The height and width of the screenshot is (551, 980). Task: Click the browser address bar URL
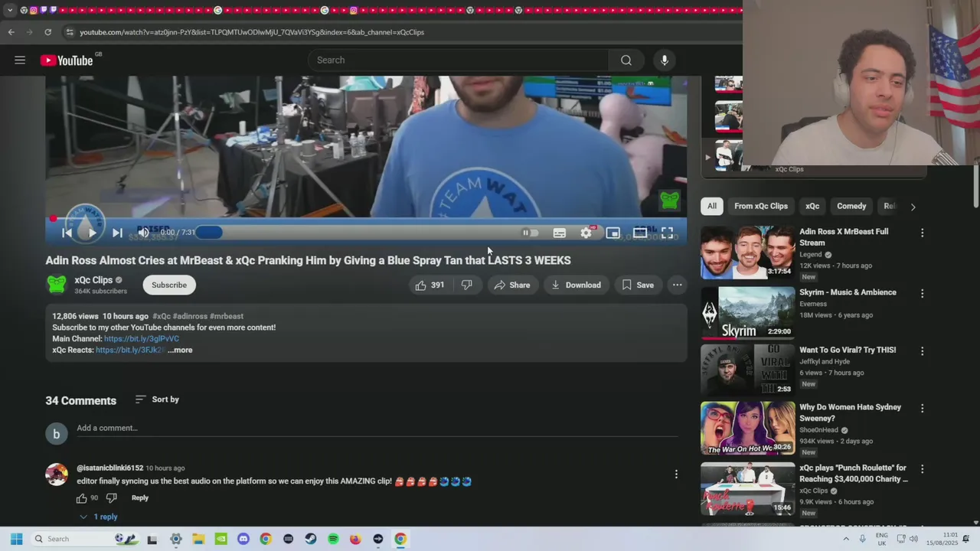[252, 32]
